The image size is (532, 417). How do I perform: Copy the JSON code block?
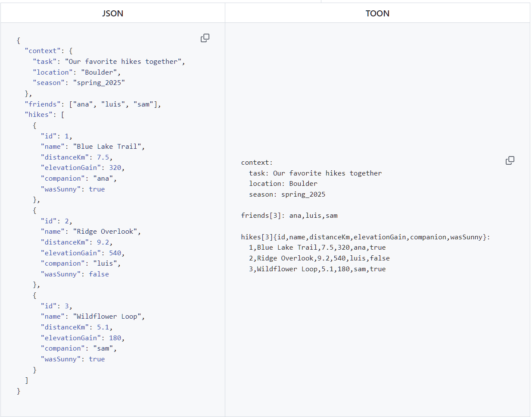coord(205,38)
